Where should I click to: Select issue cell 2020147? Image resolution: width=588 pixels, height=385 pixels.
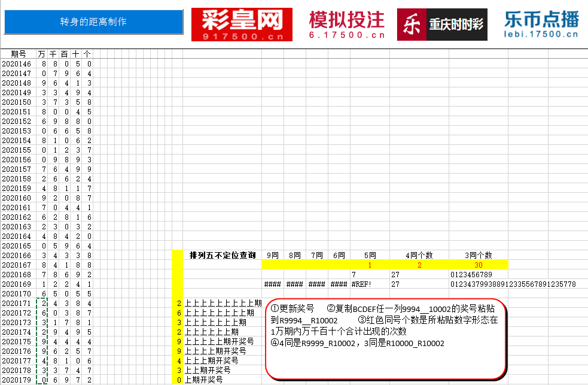[x=19, y=74]
